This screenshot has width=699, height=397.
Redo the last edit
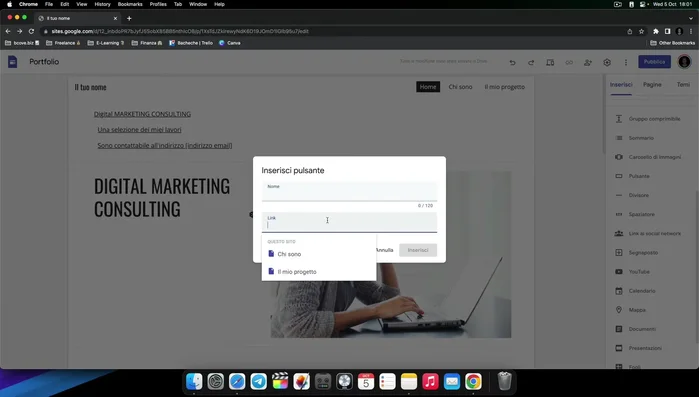pyautogui.click(x=531, y=63)
